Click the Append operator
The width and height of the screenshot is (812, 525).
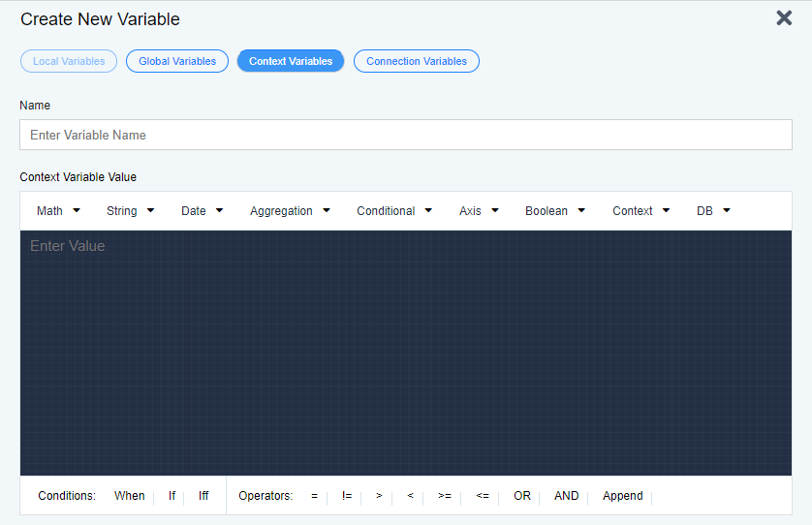[x=622, y=496]
